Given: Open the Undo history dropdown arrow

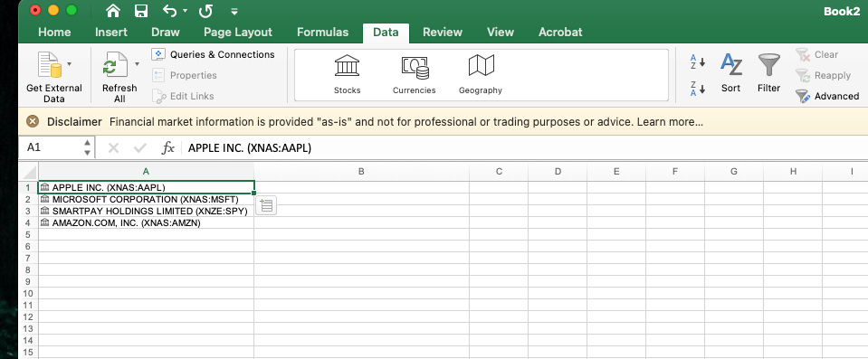Looking at the screenshot, I should tap(185, 11).
